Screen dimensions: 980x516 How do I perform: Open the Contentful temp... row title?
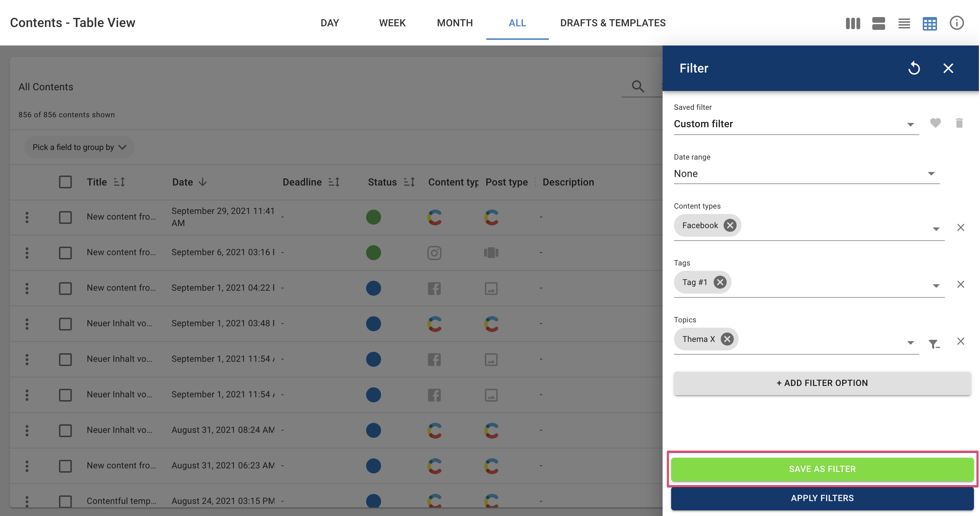click(121, 501)
